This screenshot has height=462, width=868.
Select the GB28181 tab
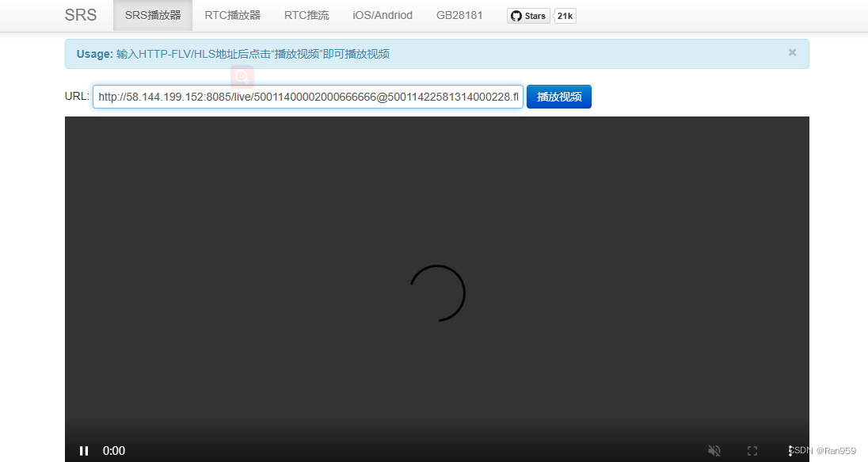[x=459, y=14]
